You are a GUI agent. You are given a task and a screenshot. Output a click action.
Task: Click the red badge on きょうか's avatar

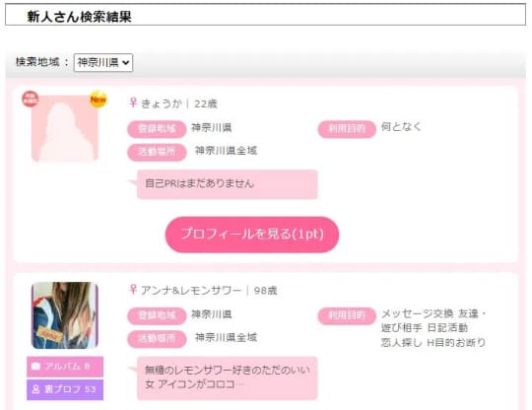(x=31, y=100)
